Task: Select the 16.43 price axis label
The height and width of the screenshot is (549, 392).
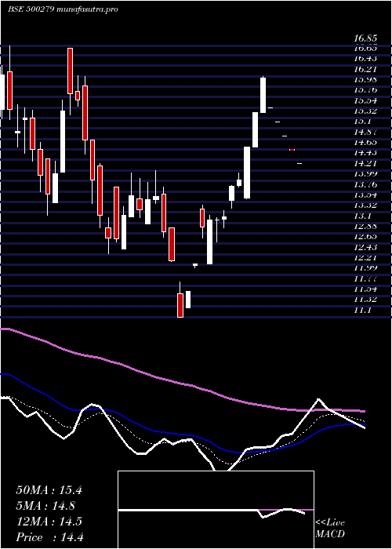Action: [x=365, y=59]
